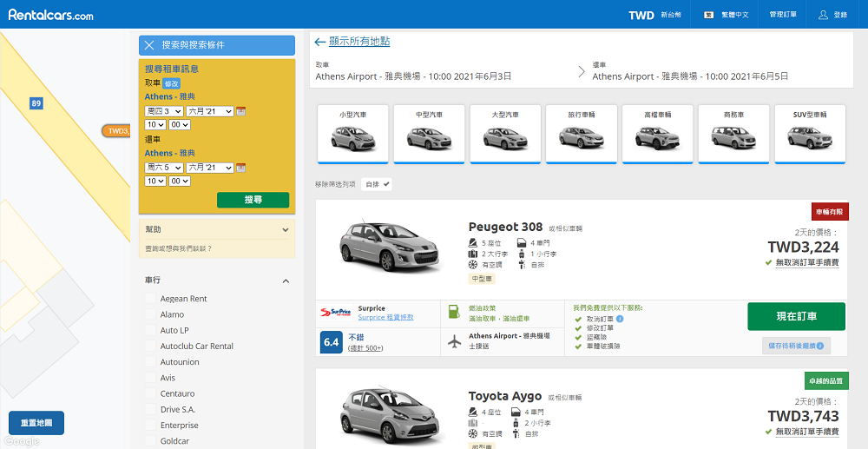Open the 總計 500+ reviews link

[365, 348]
